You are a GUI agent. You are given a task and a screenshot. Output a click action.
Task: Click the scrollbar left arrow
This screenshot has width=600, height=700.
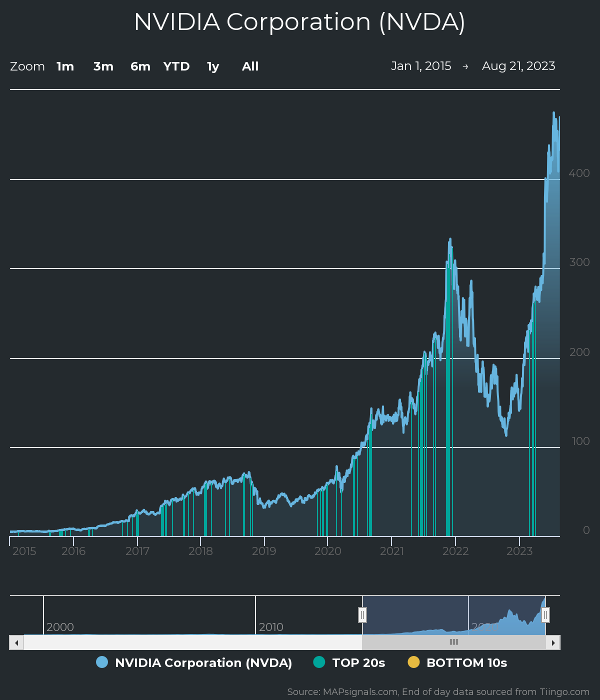(16, 642)
